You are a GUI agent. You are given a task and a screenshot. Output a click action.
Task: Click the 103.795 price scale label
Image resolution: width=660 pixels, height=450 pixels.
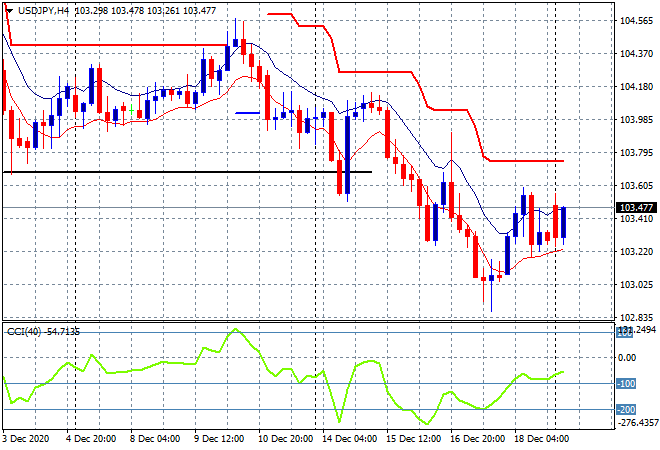pos(637,152)
